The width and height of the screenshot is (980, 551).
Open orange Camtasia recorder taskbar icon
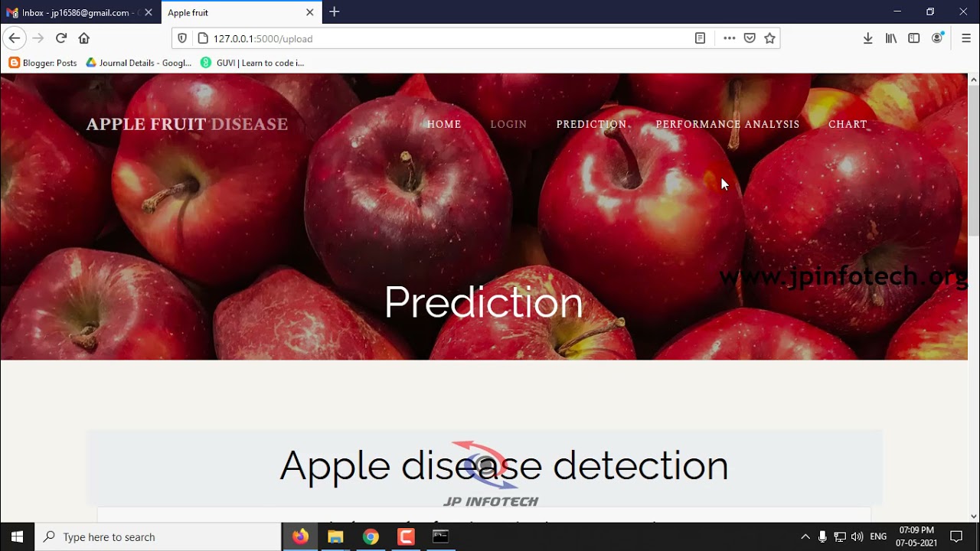tap(406, 536)
